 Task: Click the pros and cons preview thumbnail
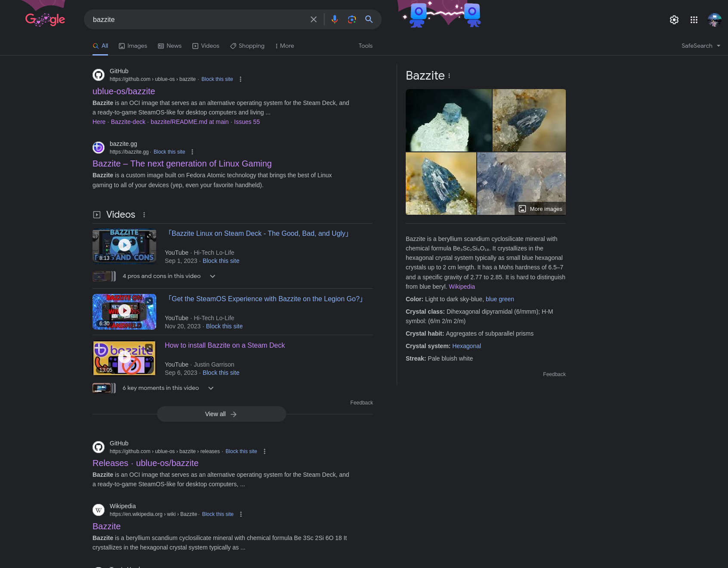click(x=104, y=276)
